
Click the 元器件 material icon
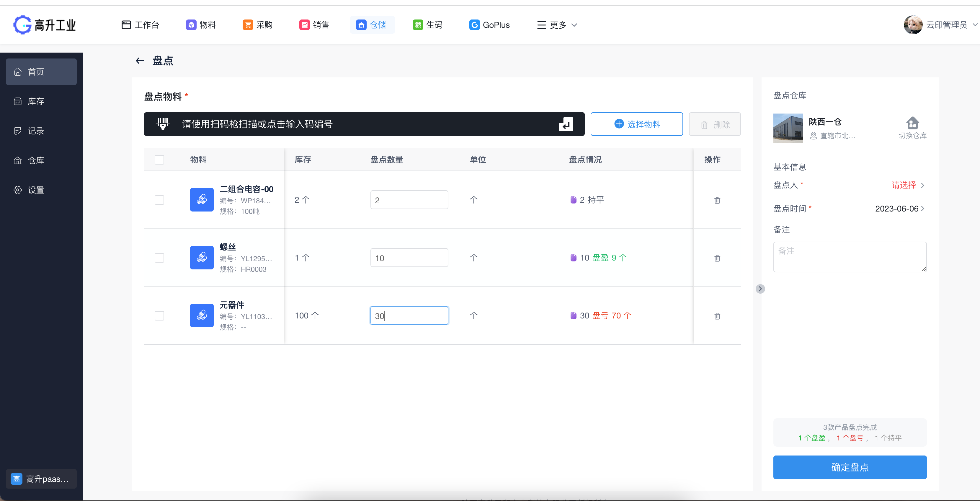pyautogui.click(x=202, y=315)
